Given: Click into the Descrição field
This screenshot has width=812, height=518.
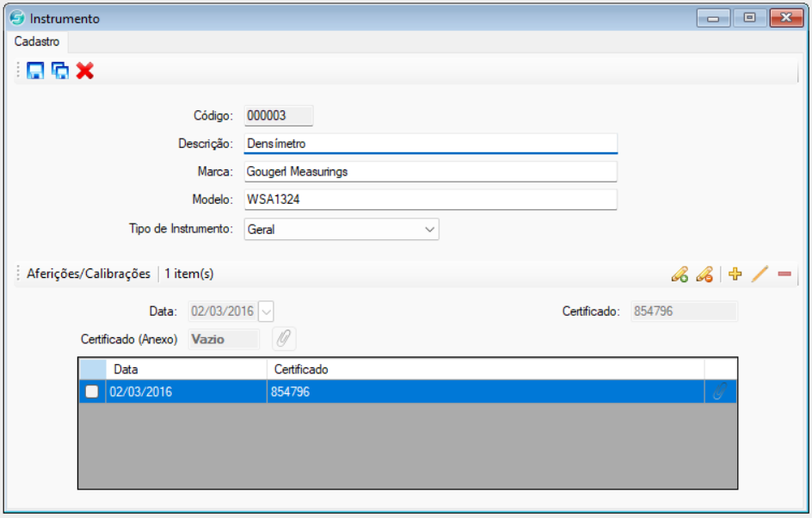Looking at the screenshot, I should [x=430, y=144].
